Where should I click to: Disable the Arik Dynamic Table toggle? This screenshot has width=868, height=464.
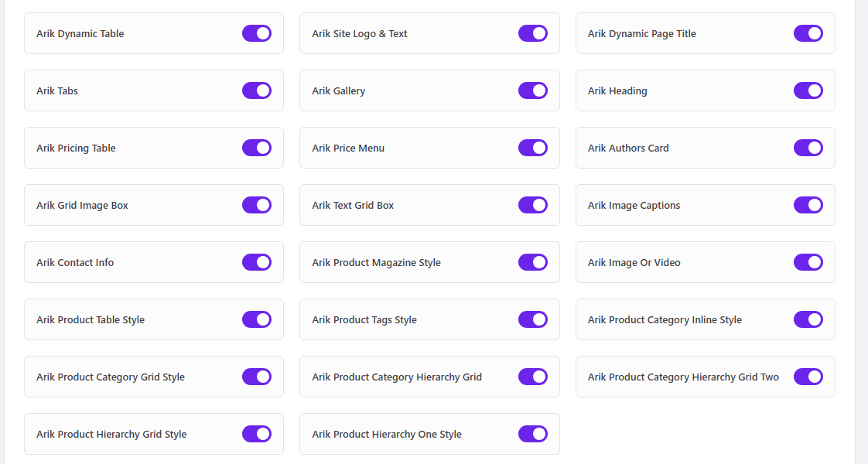coord(257,33)
